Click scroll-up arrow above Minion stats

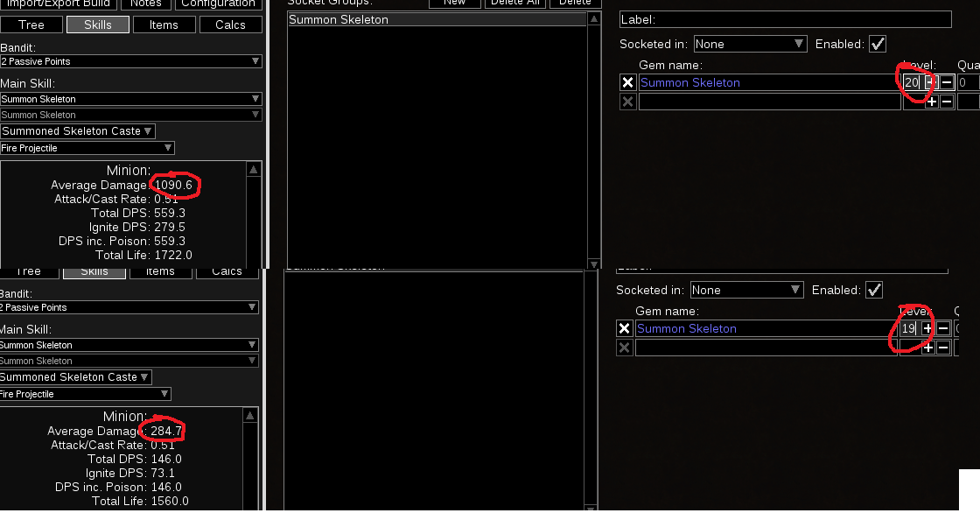(x=252, y=167)
